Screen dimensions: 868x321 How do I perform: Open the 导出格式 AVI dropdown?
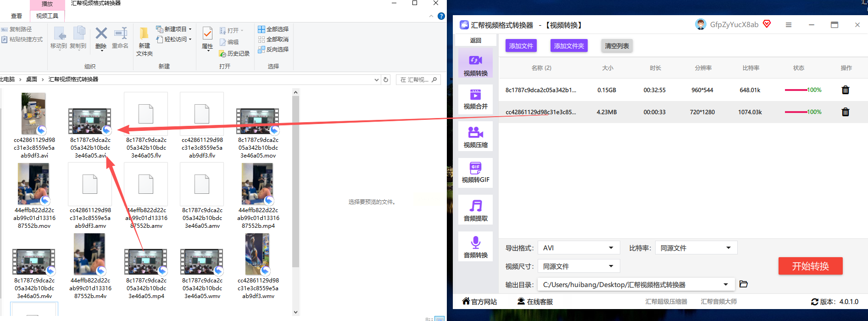click(579, 248)
